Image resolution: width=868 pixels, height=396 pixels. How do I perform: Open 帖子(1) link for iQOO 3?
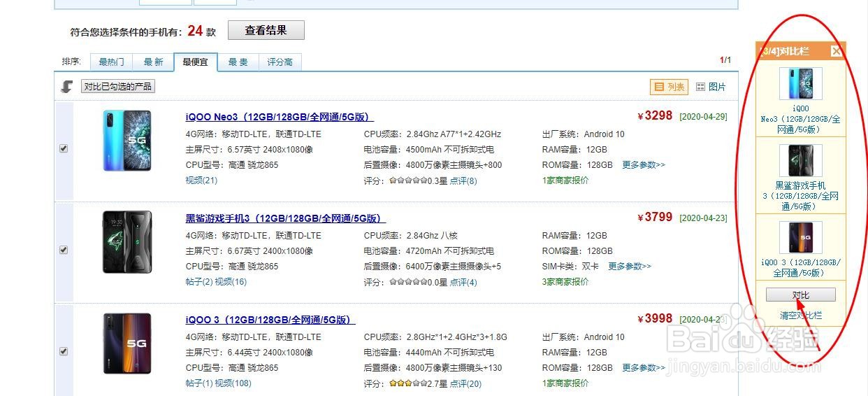coord(198,383)
